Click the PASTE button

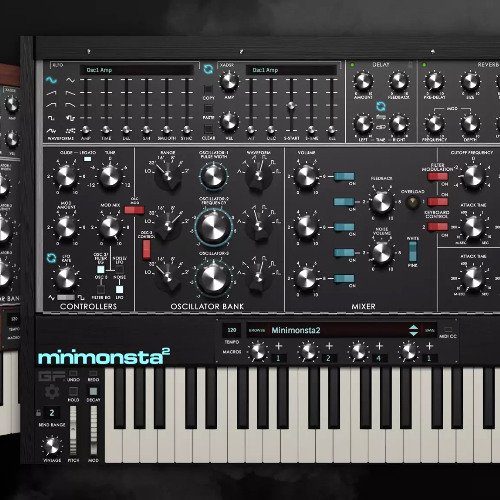pos(208,109)
